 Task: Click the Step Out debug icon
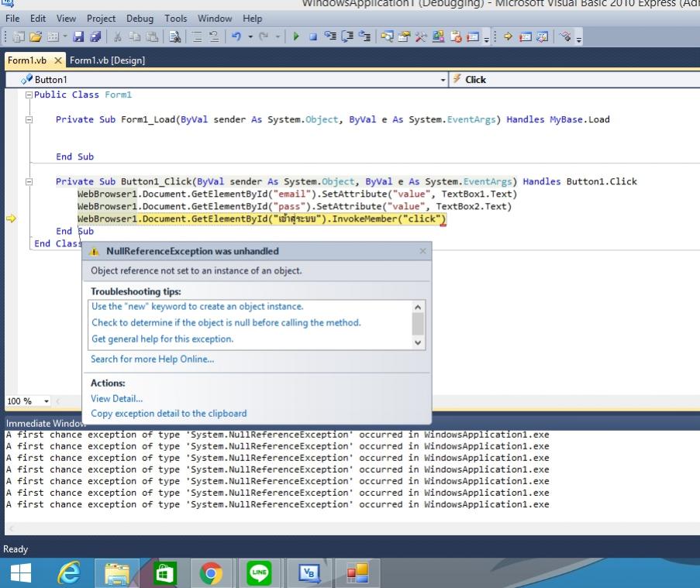pyautogui.click(x=365, y=36)
